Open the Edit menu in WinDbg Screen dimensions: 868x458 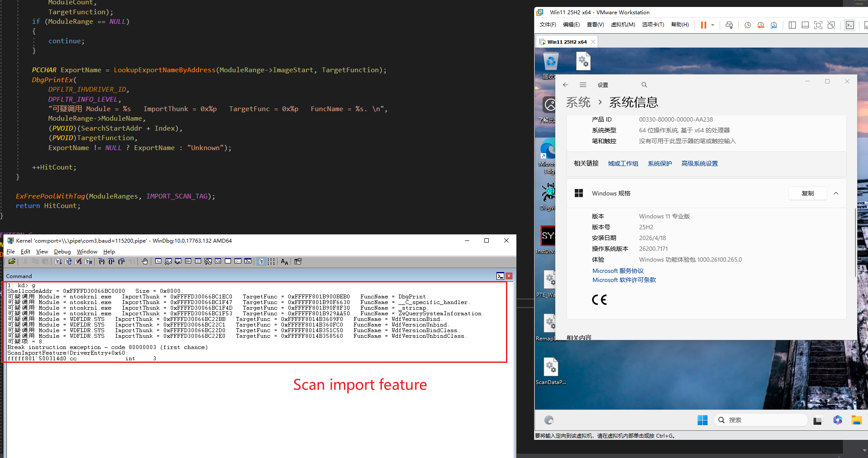26,252
